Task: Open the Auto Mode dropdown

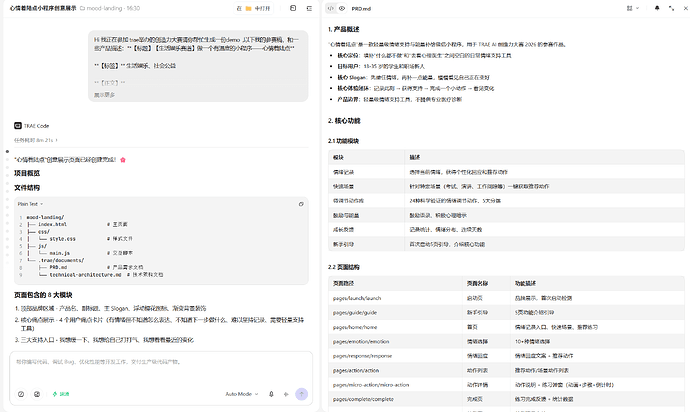Action: tap(242, 394)
